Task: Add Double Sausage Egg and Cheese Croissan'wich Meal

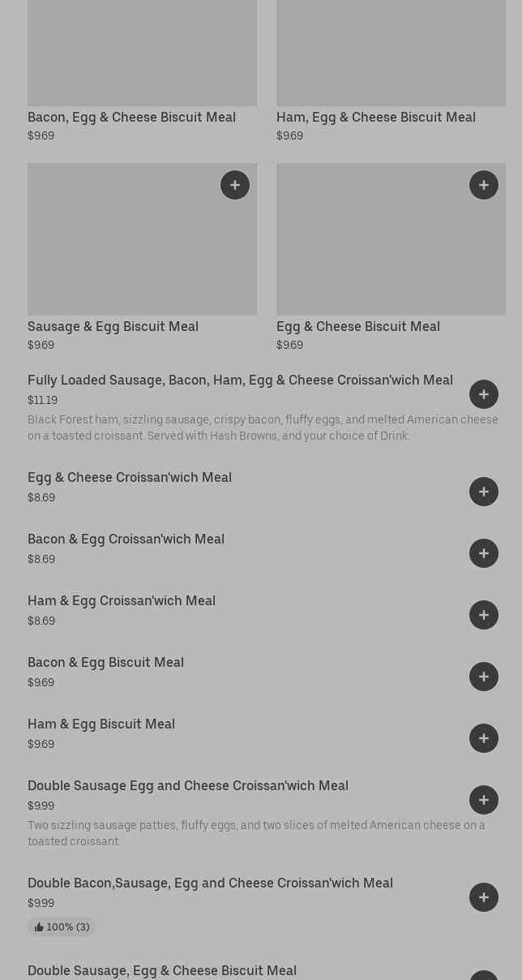Action: [484, 800]
